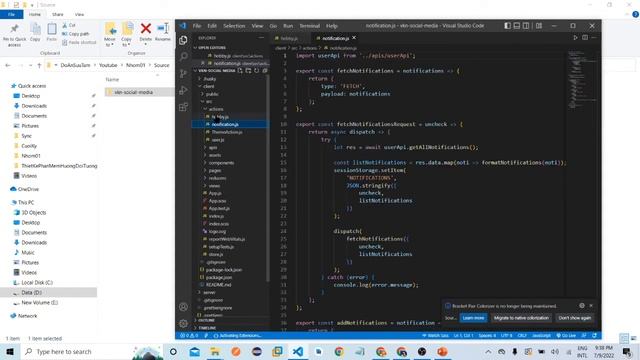Toggle the primary side bar from title bar
640x360 pixels.
(x=507, y=26)
